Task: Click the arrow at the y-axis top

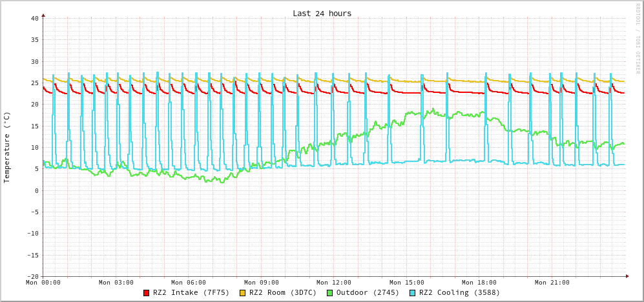Action: 43,15
